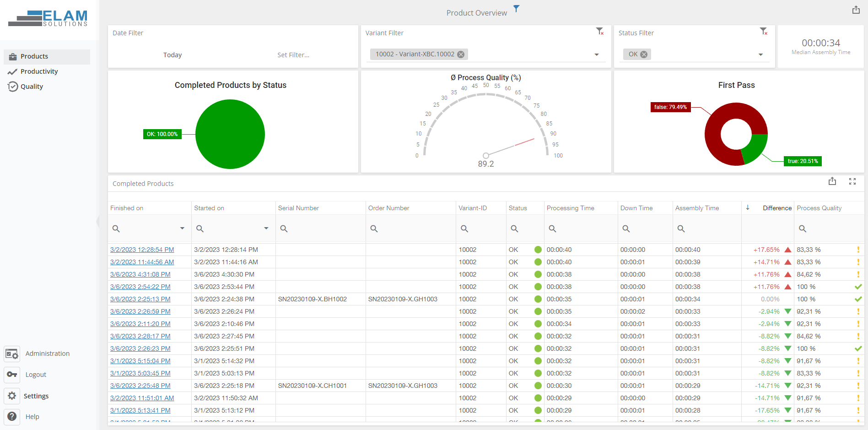Export the Completed Products table

point(832,181)
